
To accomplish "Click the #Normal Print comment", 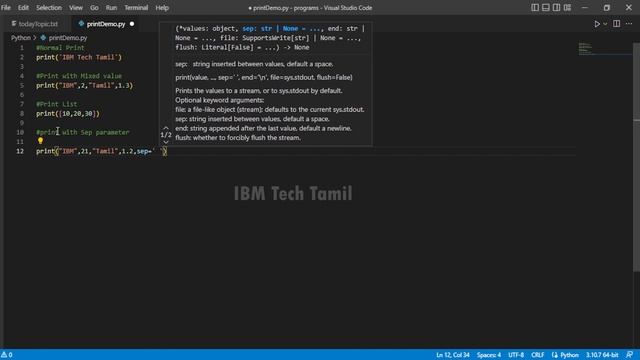I will point(60,48).
